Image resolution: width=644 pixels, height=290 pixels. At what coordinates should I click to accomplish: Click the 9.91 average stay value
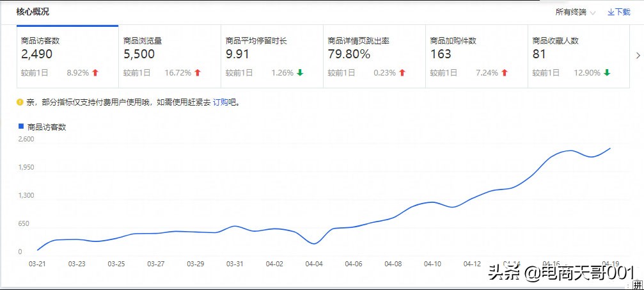click(x=237, y=54)
